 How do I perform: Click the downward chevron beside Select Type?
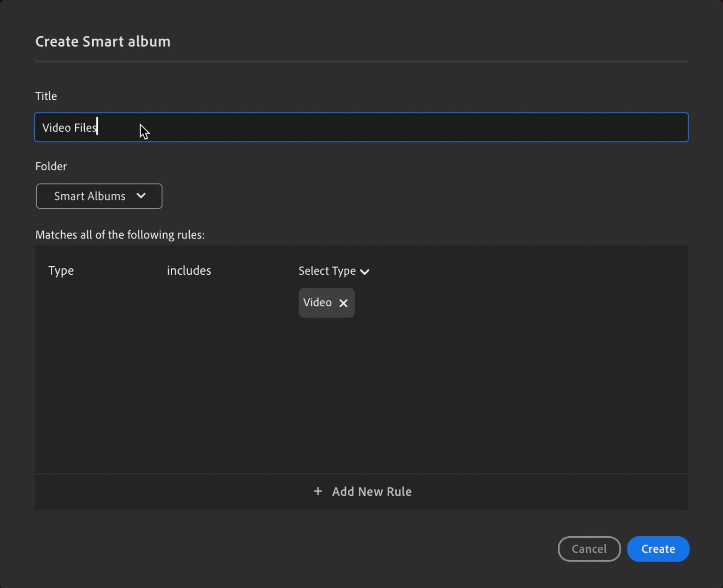(365, 271)
